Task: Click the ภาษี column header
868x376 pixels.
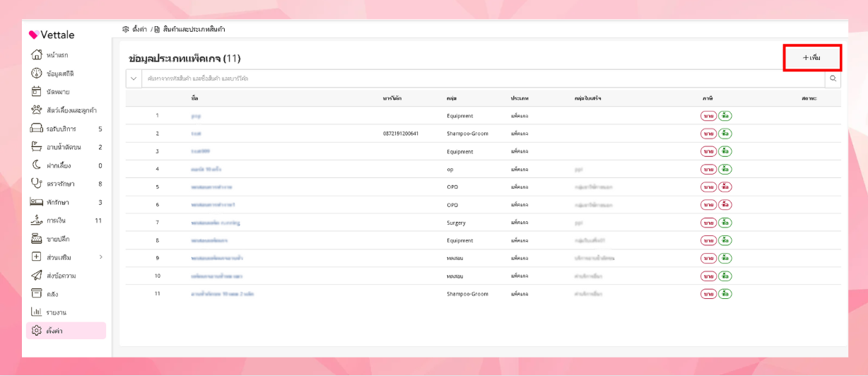Action: point(708,98)
